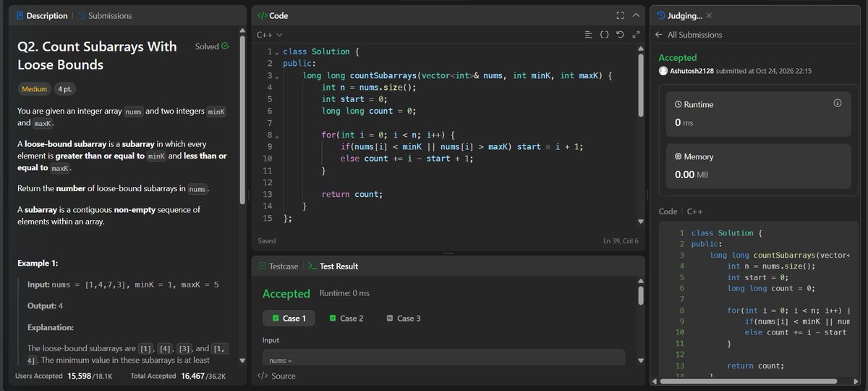Click the Ashutosh2128 avatar icon
Image resolution: width=868 pixels, height=391 pixels.
click(x=663, y=70)
